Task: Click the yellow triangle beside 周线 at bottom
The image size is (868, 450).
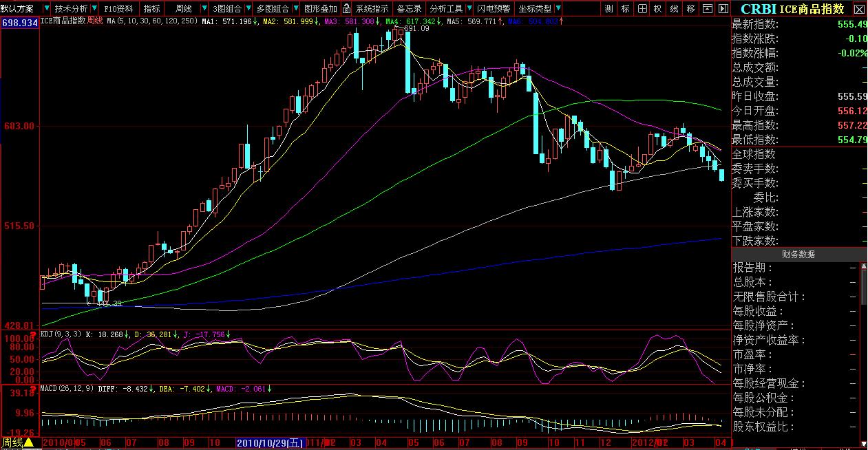Action: [x=29, y=442]
